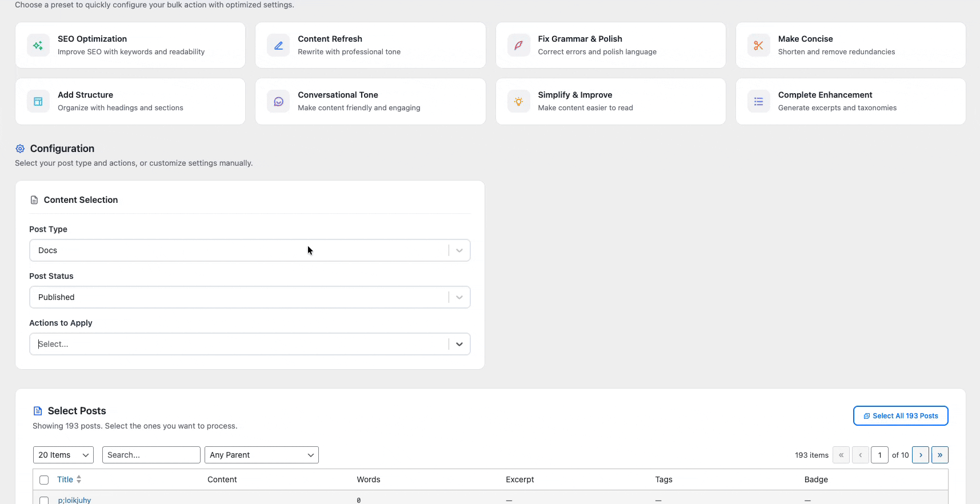Click the Simplify & Improve lightbulb icon

coord(518,102)
